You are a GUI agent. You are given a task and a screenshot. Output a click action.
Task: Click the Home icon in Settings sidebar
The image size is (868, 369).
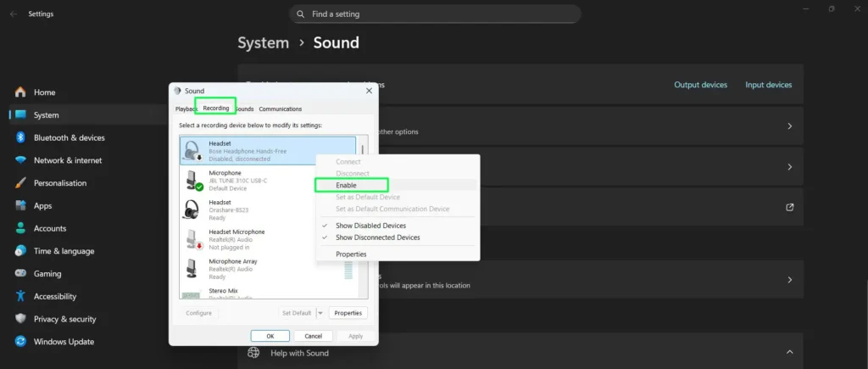pos(20,92)
